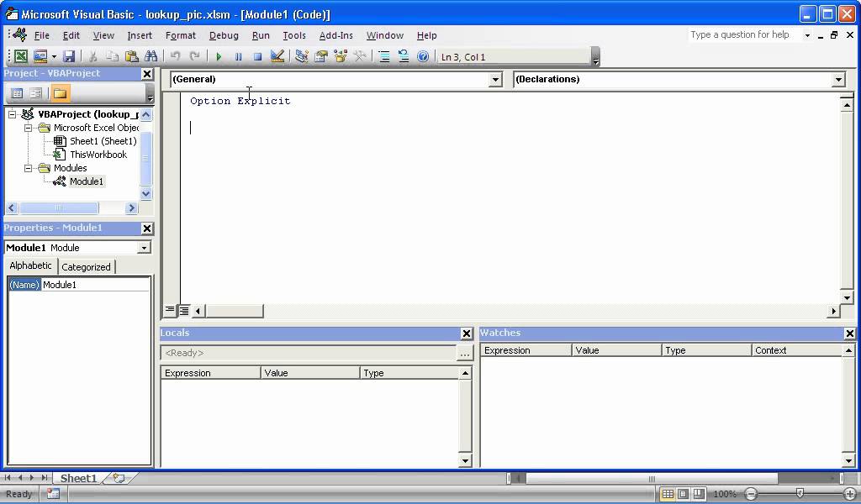Click the insert new worksheet tab icon
The width and height of the screenshot is (861, 504).
coord(118,478)
